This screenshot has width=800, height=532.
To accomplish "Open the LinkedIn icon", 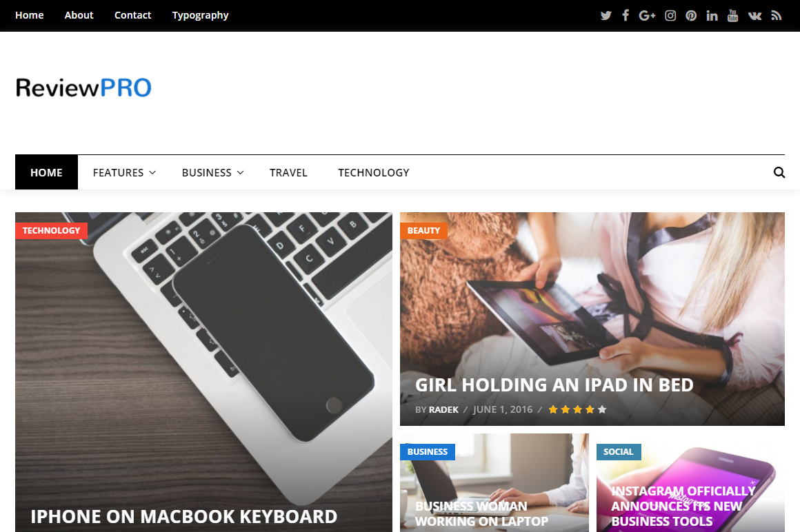I will click(x=712, y=15).
